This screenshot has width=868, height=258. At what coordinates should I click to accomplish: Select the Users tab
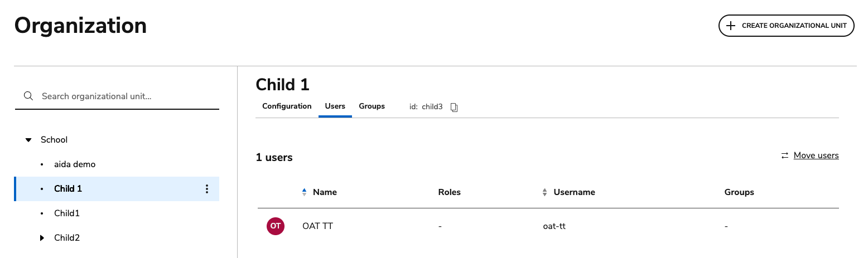(x=335, y=106)
